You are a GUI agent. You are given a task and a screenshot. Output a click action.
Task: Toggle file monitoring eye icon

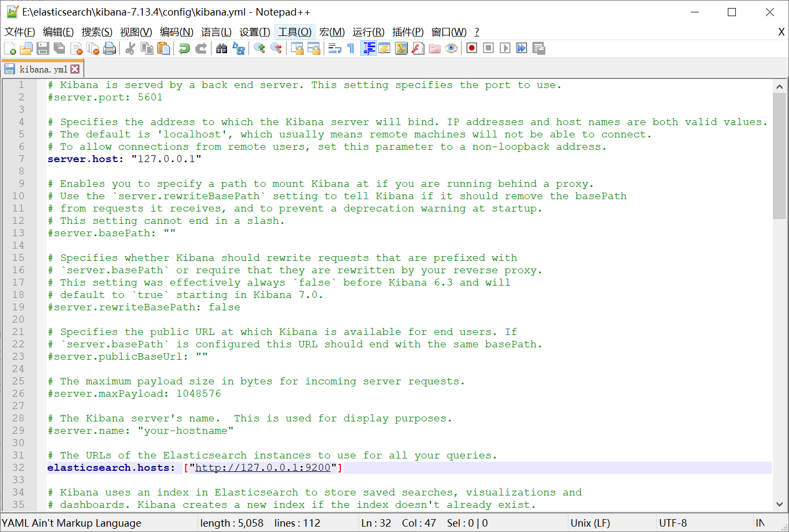pyautogui.click(x=451, y=48)
